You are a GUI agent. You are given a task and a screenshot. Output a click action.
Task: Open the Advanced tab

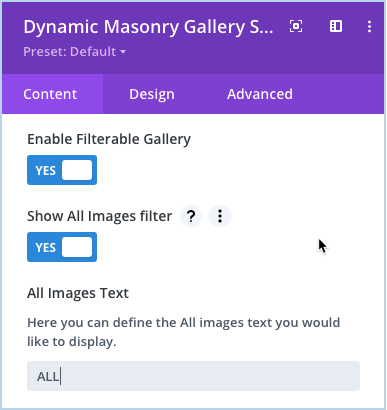(x=260, y=94)
